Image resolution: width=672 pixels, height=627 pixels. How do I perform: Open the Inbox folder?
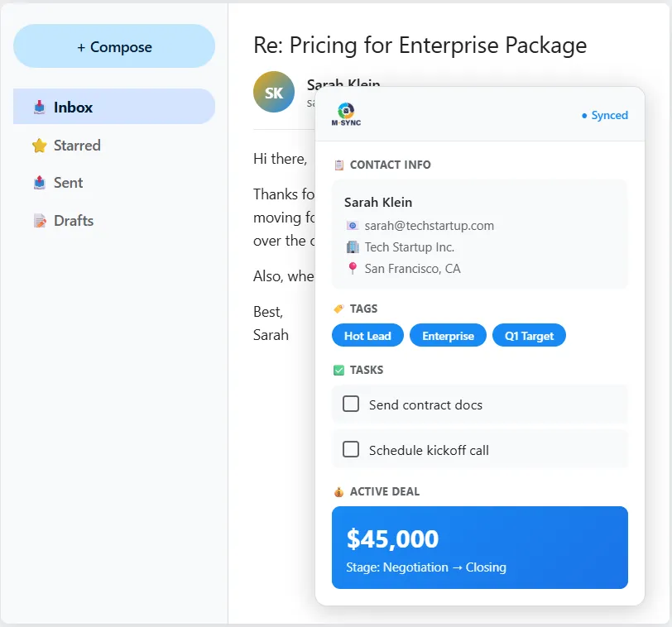(x=114, y=108)
